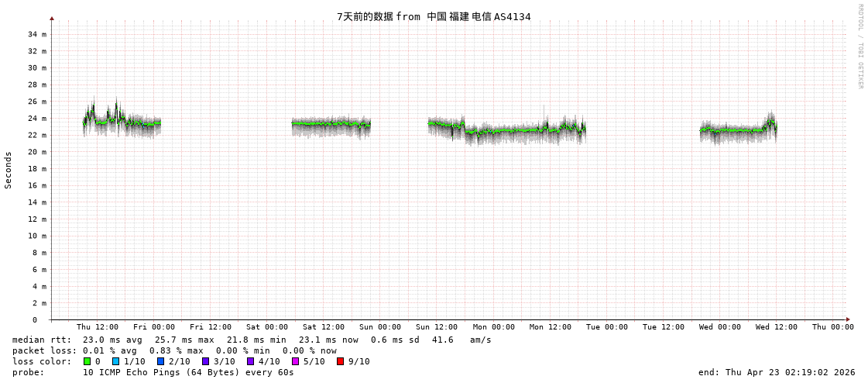This screenshot has width=868, height=383.
Task: Click the '20 m' y-axis value
Action: [x=37, y=152]
